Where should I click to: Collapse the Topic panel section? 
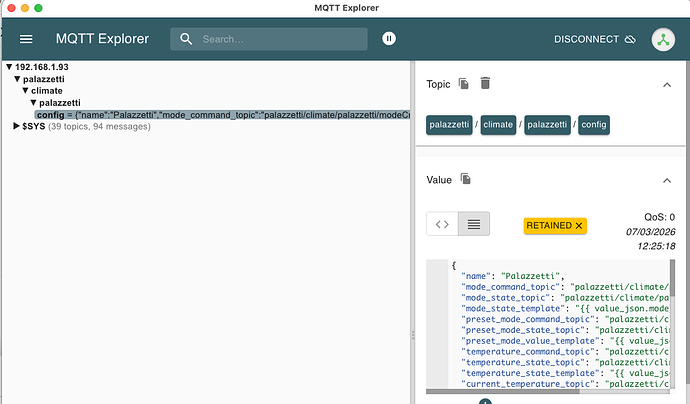click(667, 85)
